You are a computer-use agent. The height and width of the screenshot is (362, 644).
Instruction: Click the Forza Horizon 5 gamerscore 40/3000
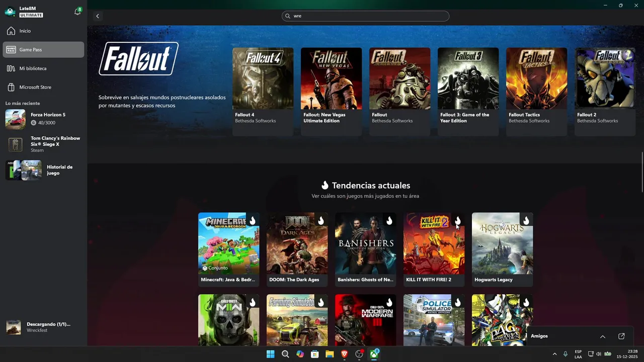tap(43, 123)
